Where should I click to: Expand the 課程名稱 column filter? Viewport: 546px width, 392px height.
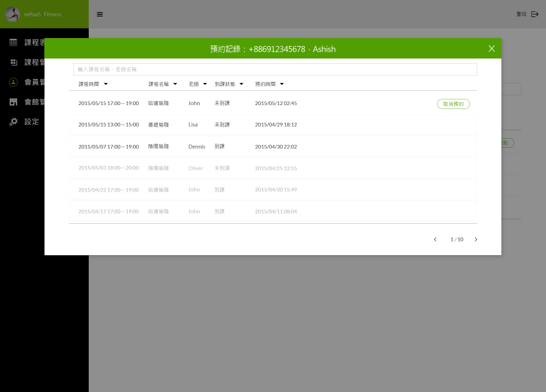[x=175, y=84]
